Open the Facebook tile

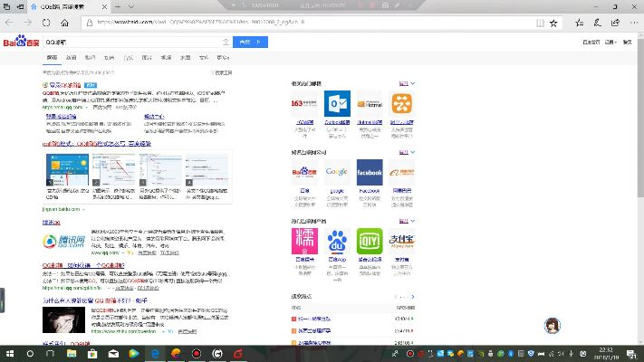click(x=370, y=172)
